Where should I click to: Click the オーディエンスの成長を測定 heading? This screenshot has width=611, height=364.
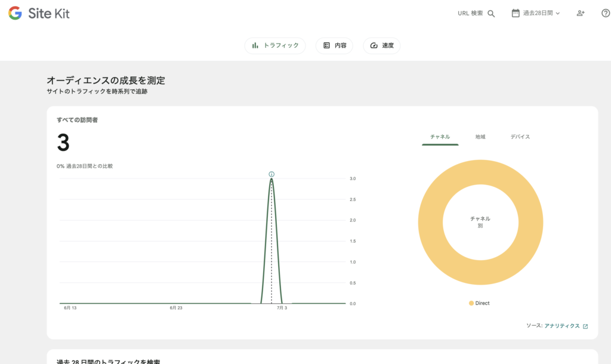[x=106, y=81]
